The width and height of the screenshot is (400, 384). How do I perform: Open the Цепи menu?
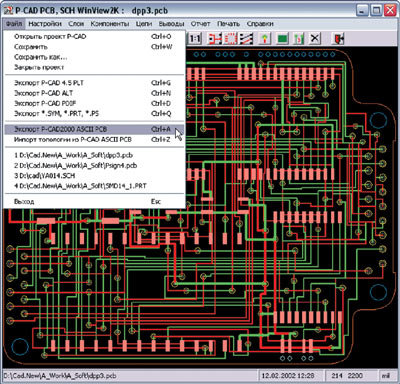point(144,24)
